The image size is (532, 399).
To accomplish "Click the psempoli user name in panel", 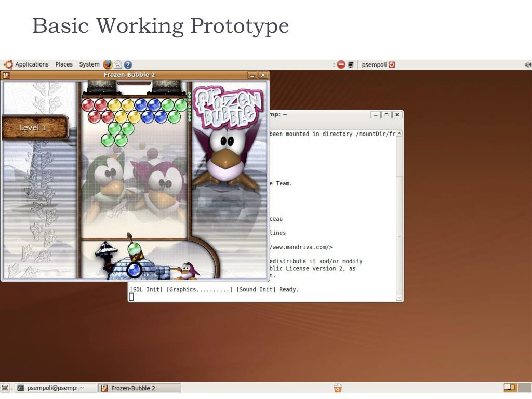I will [x=374, y=64].
